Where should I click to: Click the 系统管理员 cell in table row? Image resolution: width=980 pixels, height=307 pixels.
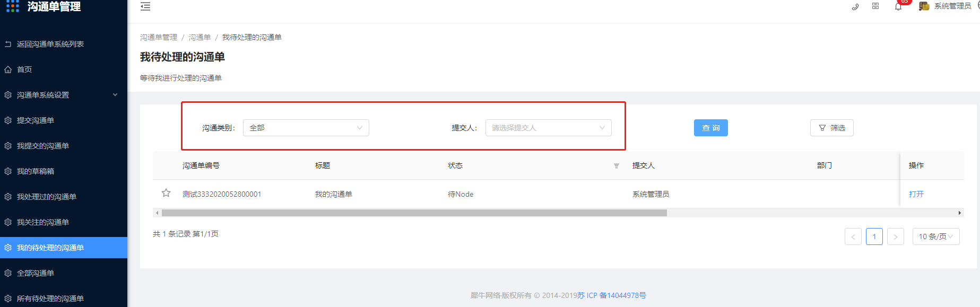pos(651,194)
